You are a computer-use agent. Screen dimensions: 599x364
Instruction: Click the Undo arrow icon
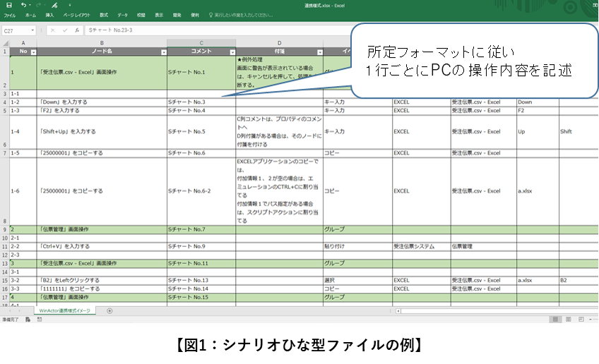tap(24, 5)
